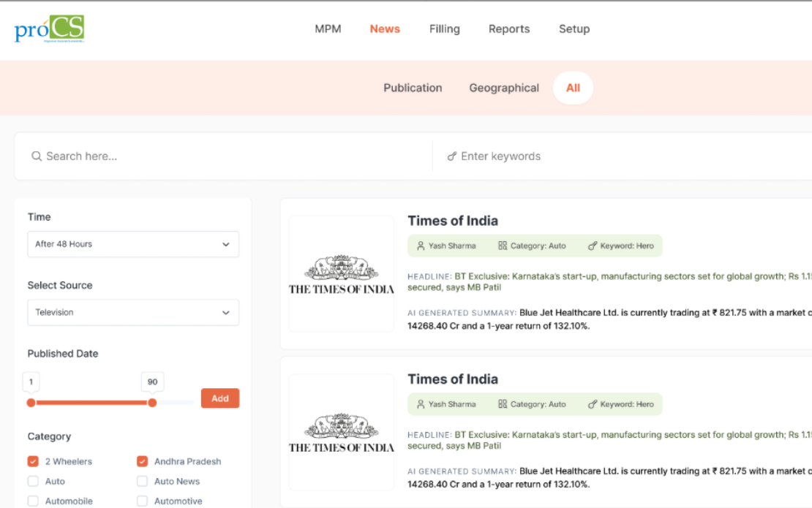
Task: Uncheck the Andhra Pradesh category
Action: 143,461
